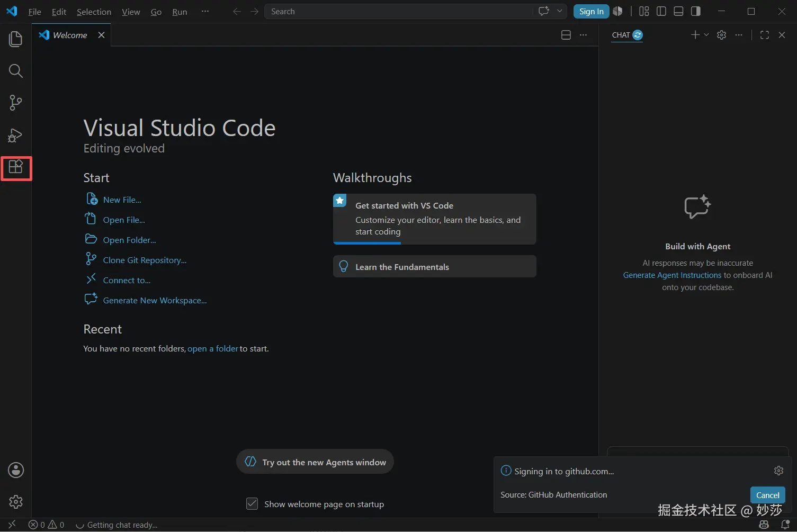Open the Explorer files icon
The image size is (797, 532).
(x=16, y=39)
